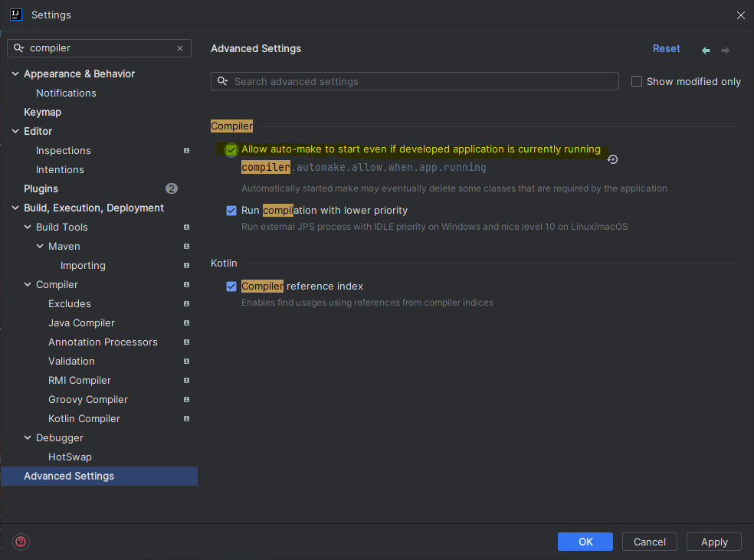Screen dimensions: 754x560
Task: Select HotSwap under Debugger
Action: 70,457
